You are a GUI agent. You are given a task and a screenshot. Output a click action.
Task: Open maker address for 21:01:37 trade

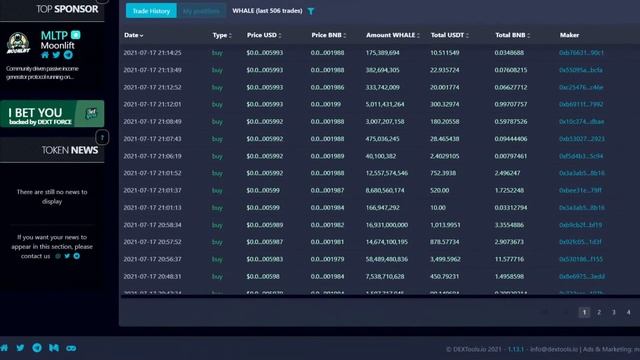click(x=580, y=190)
